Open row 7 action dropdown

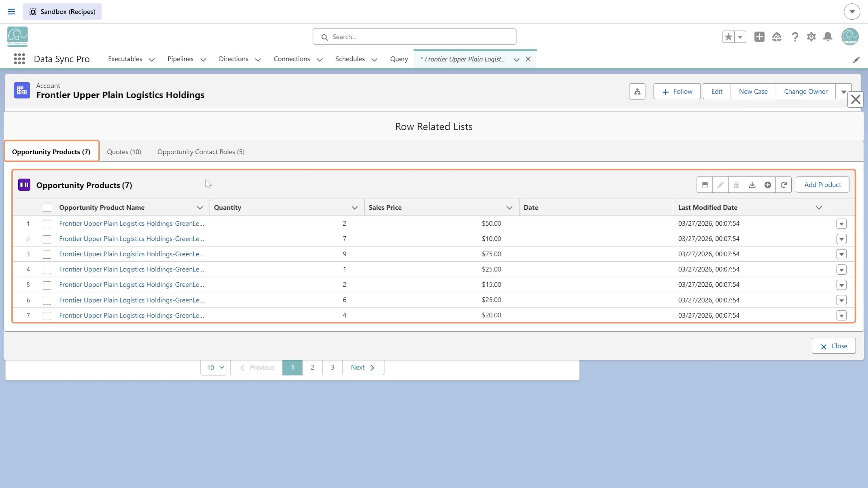point(841,316)
